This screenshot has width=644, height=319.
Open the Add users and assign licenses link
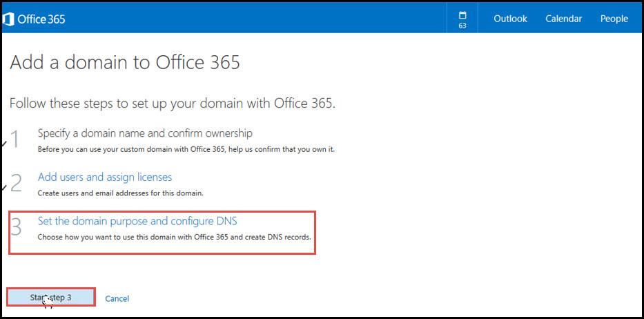tap(105, 177)
